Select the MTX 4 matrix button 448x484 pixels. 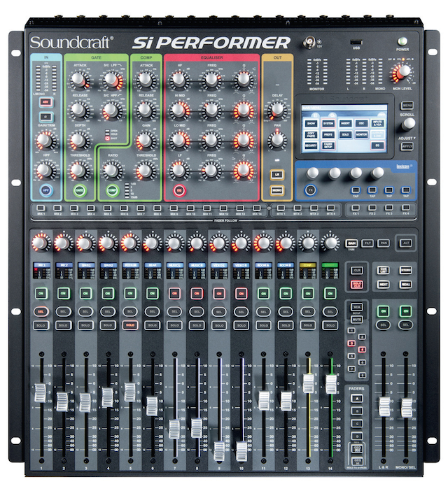click(x=330, y=208)
